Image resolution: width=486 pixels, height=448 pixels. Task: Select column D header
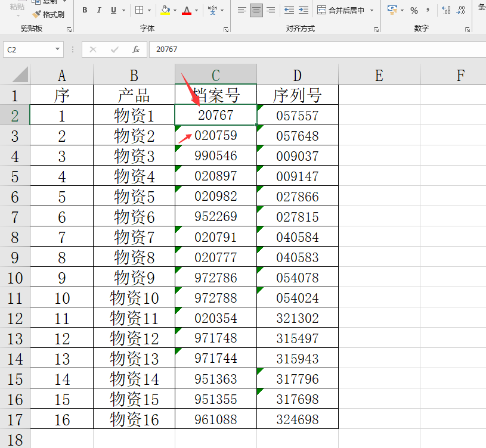[x=298, y=75]
